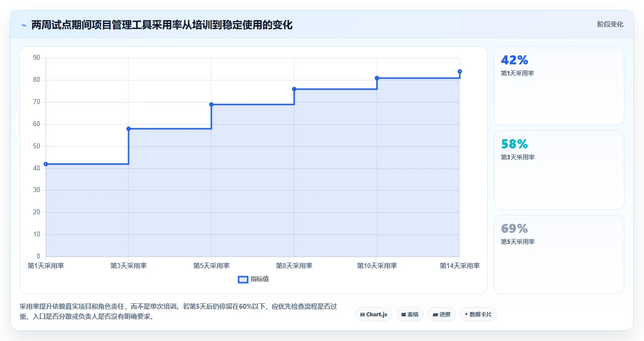This screenshot has height=341, width=644.
Task: Click the data point at 第1天采用率
Action: [46, 164]
